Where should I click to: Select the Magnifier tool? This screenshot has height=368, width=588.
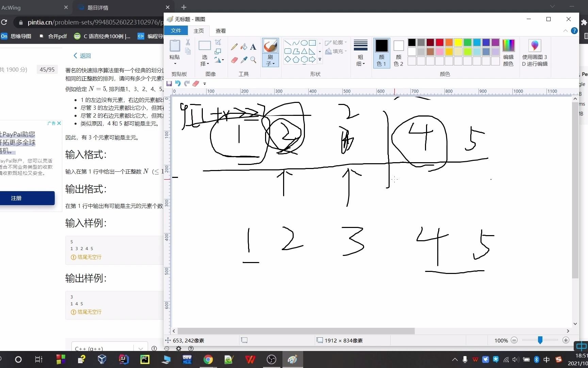(x=253, y=60)
